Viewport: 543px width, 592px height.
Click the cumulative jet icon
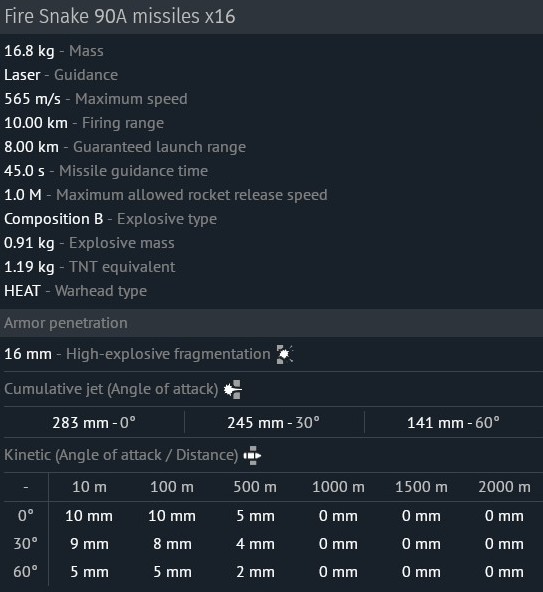[233, 389]
